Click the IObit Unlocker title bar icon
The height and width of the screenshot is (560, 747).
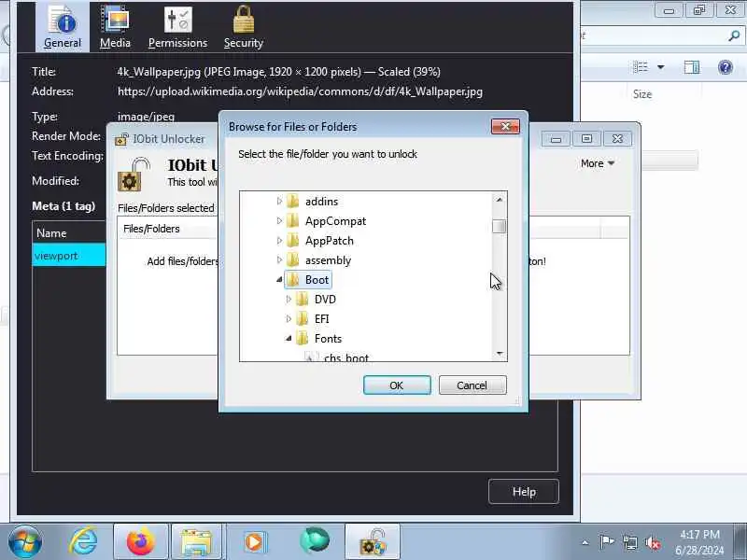click(x=121, y=139)
